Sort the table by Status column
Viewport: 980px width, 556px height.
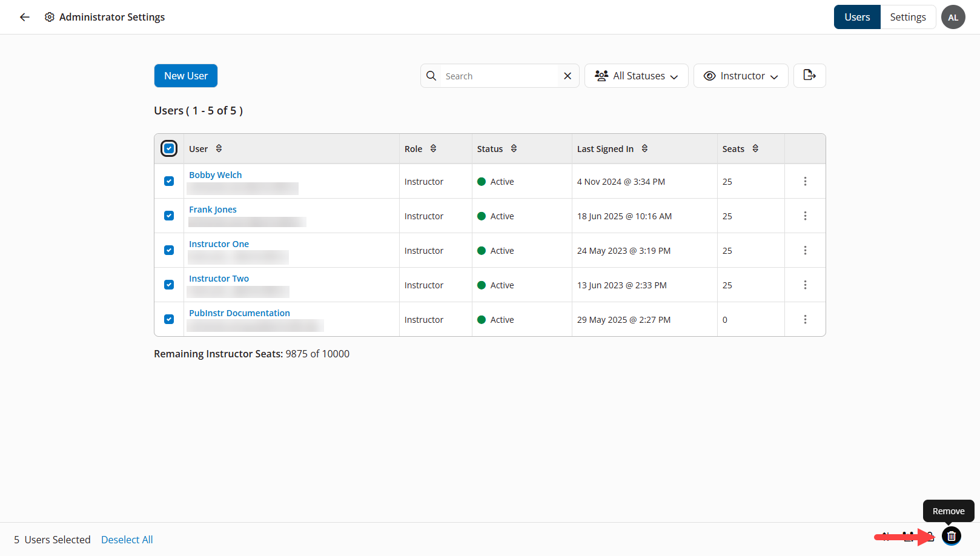(514, 148)
